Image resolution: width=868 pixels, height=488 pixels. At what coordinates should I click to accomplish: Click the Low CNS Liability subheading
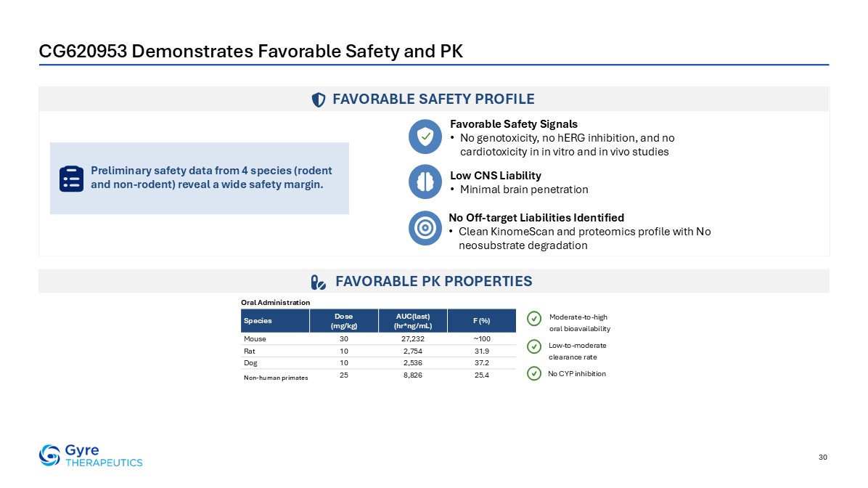click(496, 176)
